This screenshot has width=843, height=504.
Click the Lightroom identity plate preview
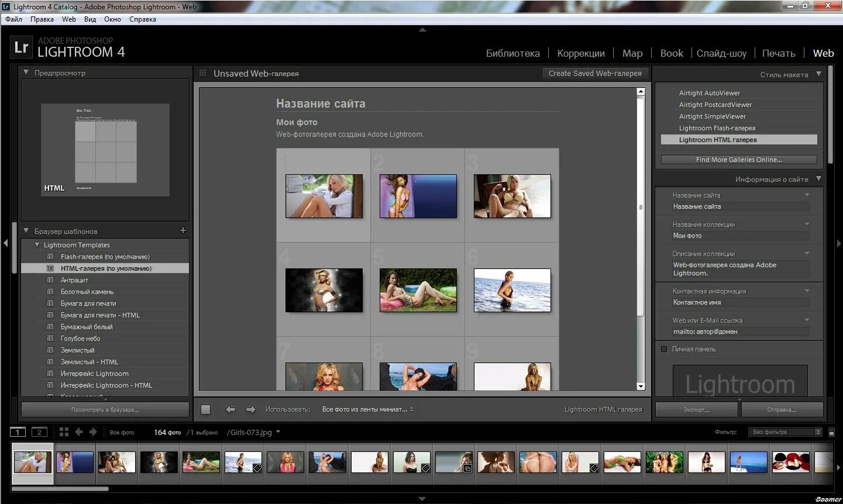click(740, 381)
